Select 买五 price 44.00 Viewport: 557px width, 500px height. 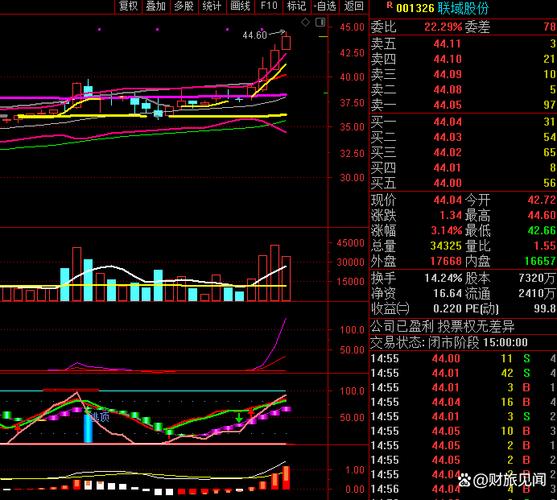pyautogui.click(x=447, y=183)
